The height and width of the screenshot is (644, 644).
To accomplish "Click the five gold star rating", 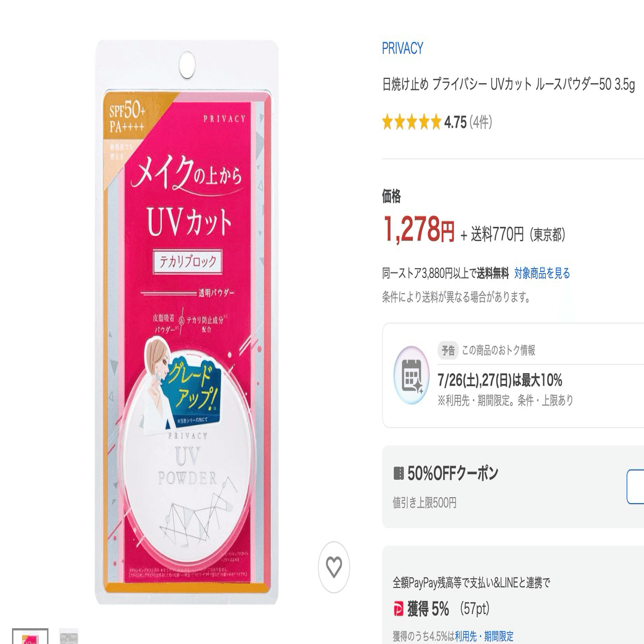I will [412, 122].
